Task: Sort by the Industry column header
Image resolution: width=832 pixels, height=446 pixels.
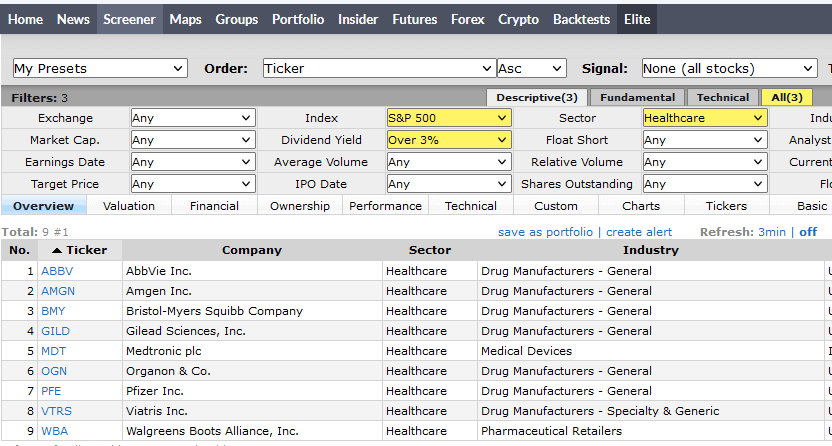Action: [651, 250]
